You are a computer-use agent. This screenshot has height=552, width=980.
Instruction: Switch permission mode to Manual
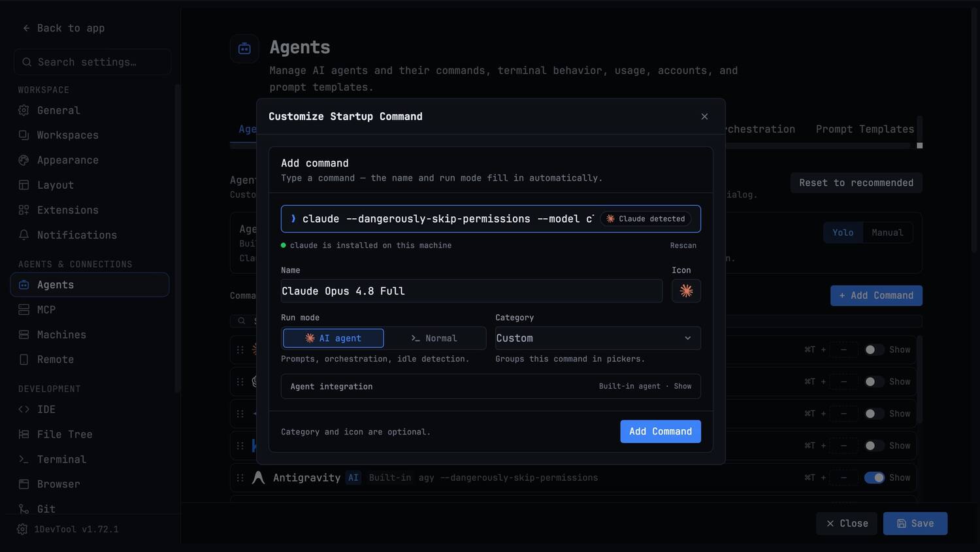click(x=887, y=233)
